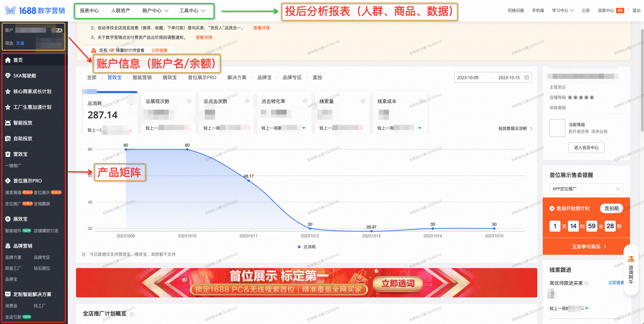Click the SKA驾驶舱 sidebar icon

coord(8,76)
